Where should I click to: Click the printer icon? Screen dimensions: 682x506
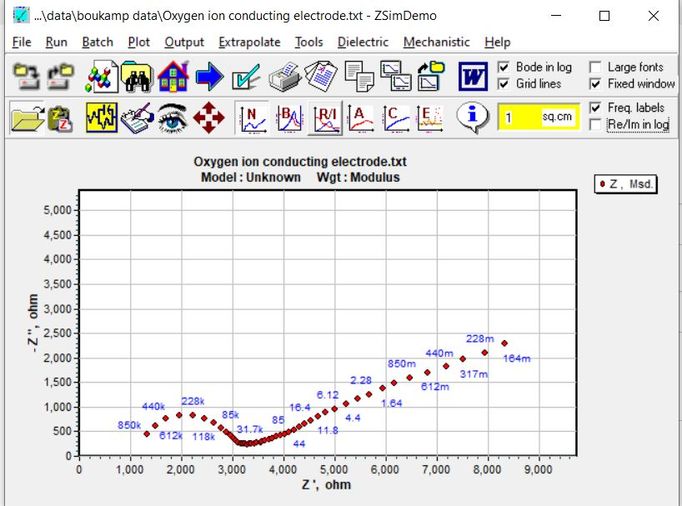point(284,77)
